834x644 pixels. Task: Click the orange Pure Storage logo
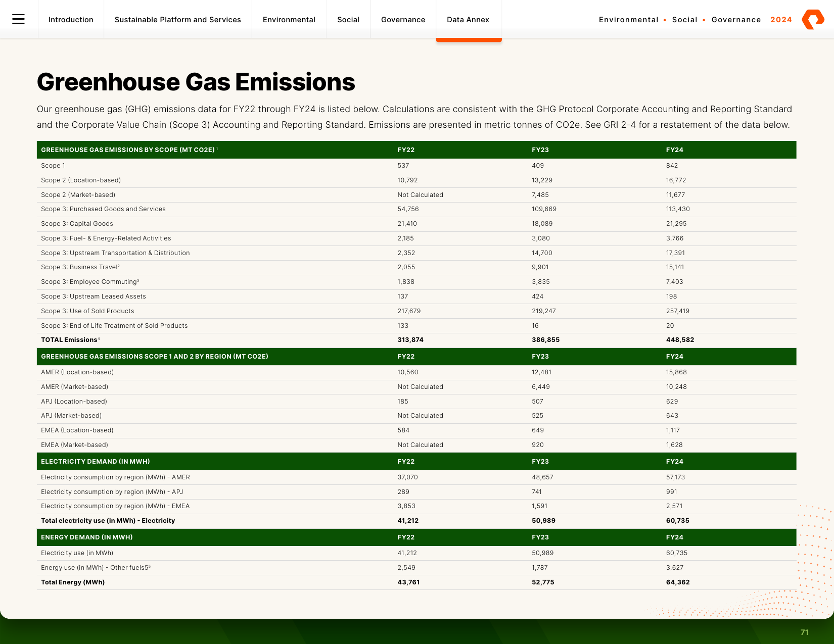click(x=813, y=19)
